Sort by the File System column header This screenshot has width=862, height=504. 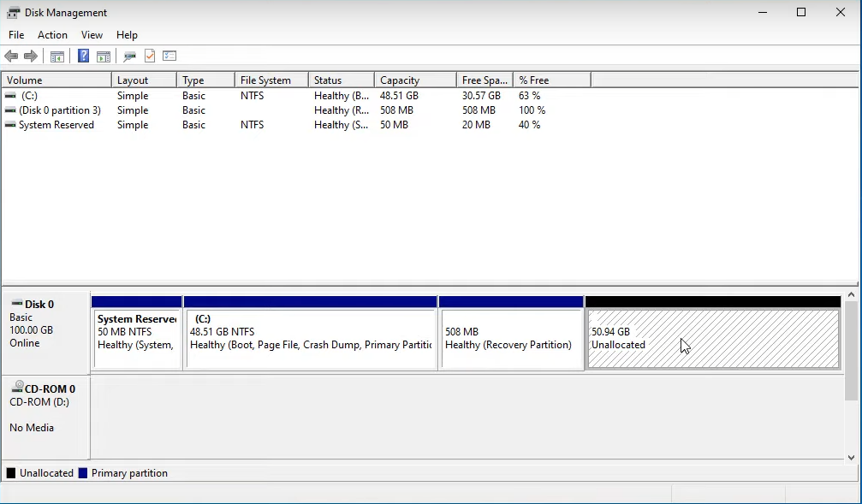point(271,80)
